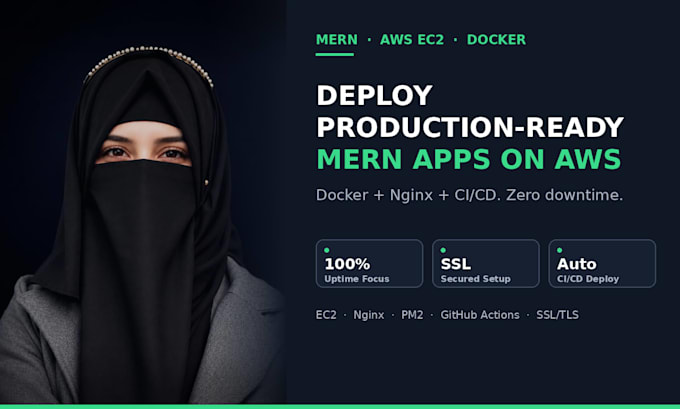Screen dimensions: 680x409
Task: Click the SSL/TLS label
Action: pyautogui.click(x=557, y=315)
